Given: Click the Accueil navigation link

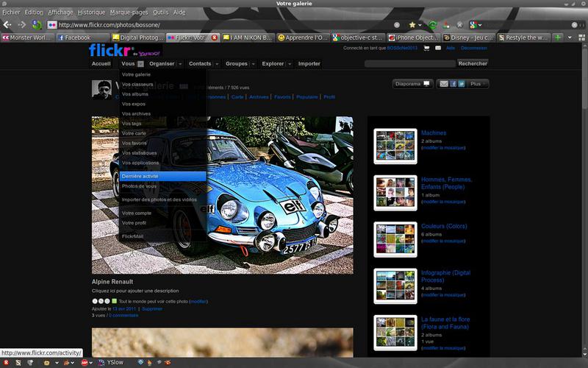Looking at the screenshot, I should (x=101, y=64).
